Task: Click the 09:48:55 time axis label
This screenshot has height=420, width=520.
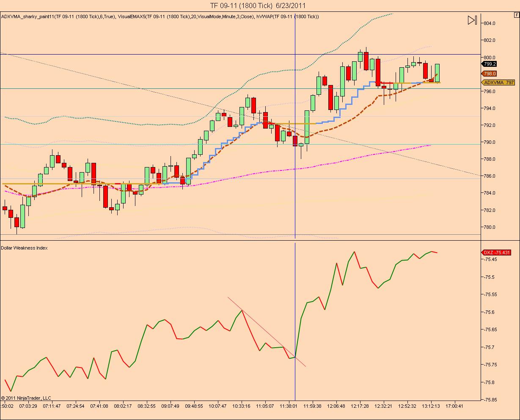Action: tap(194, 406)
